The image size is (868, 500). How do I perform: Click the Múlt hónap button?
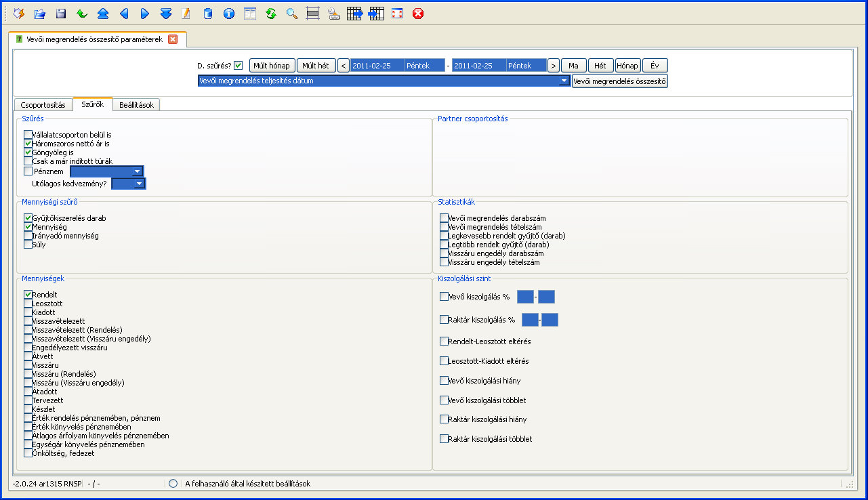tap(272, 66)
